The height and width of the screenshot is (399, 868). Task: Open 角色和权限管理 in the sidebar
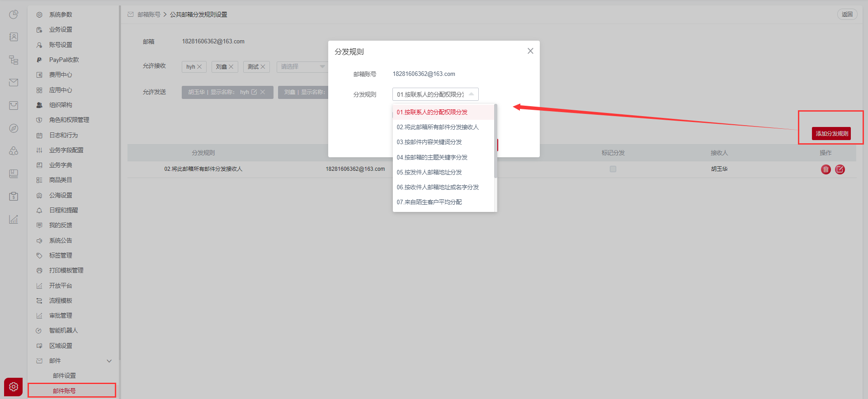coord(69,120)
